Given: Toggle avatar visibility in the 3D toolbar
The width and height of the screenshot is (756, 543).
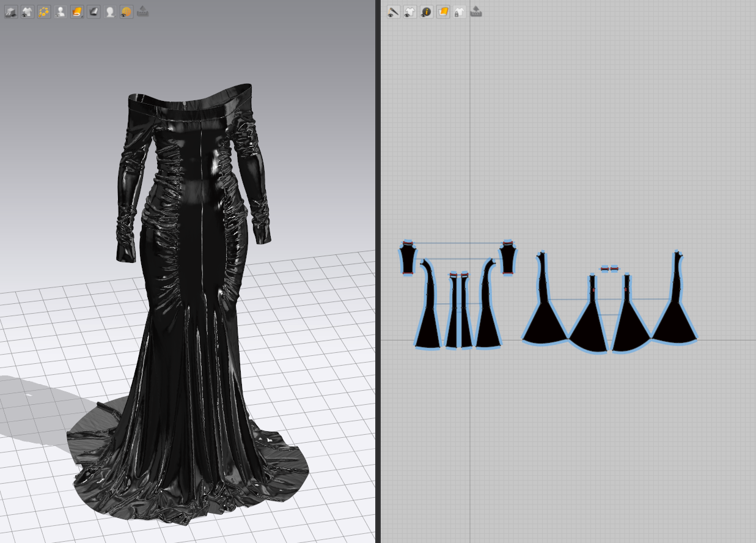Looking at the screenshot, I should coord(61,12).
